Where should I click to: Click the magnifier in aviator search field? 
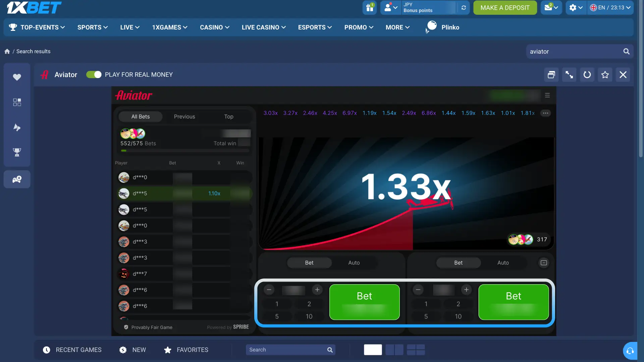tap(626, 51)
